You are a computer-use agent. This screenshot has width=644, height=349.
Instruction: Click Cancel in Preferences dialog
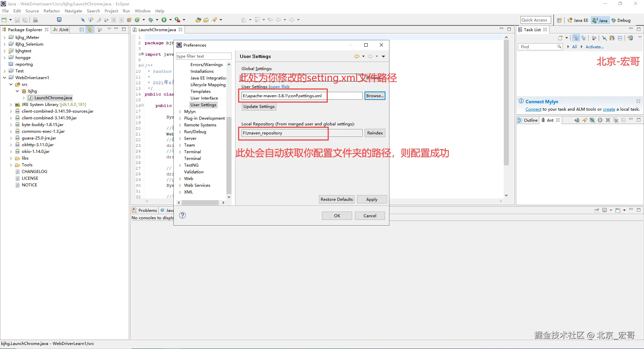[370, 216]
